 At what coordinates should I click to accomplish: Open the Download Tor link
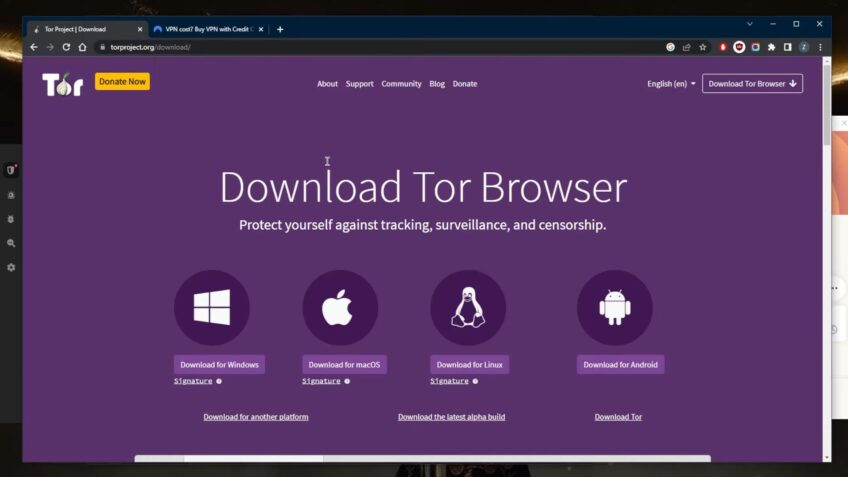coord(618,417)
